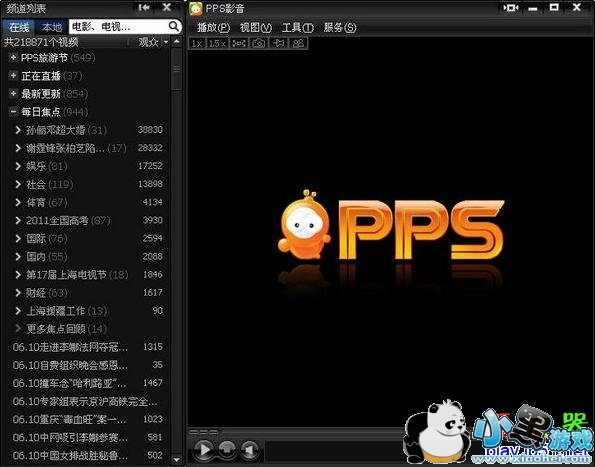Open the 观众 sort dropdown
The height and width of the screenshot is (467, 595).
[153, 42]
